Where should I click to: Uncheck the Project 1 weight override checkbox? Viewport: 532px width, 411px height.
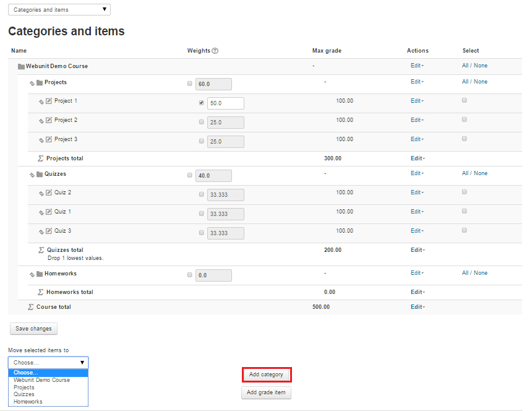coord(201,103)
